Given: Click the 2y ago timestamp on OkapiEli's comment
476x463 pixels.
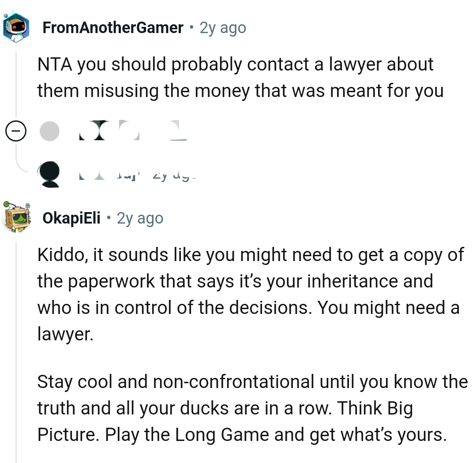Looking at the screenshot, I should pos(139,217).
